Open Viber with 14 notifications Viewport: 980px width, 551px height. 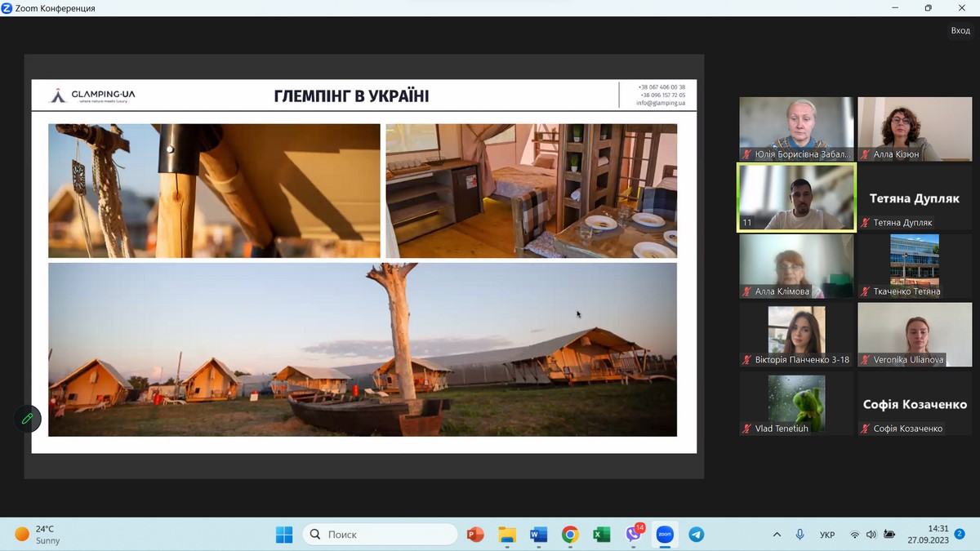(x=634, y=535)
